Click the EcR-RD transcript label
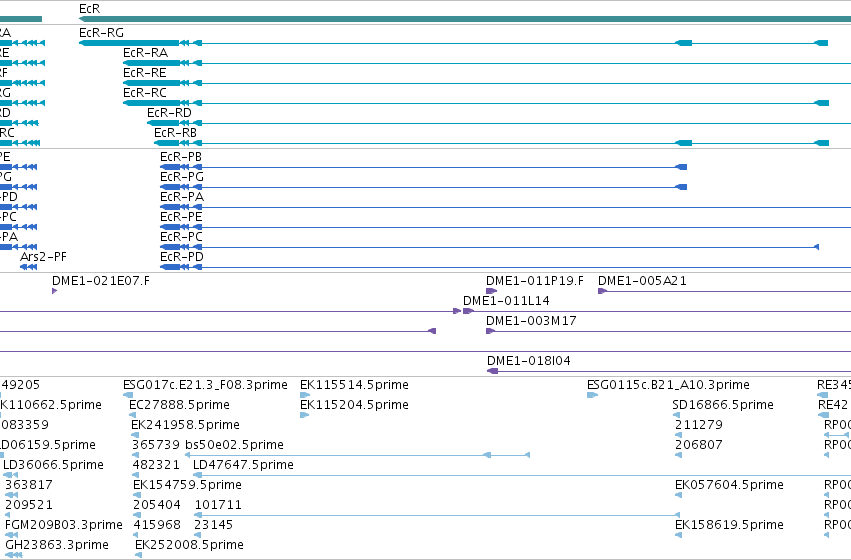 (169, 113)
